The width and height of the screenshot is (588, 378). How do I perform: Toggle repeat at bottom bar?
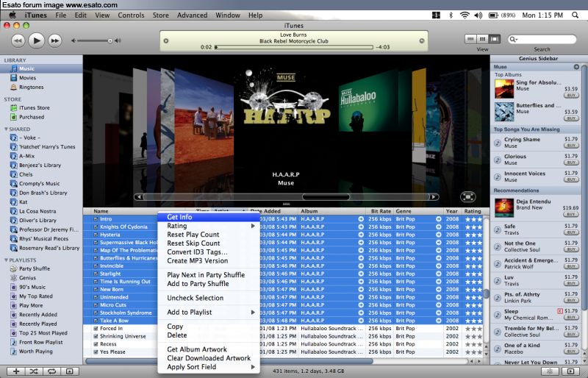pyautogui.click(x=51, y=371)
